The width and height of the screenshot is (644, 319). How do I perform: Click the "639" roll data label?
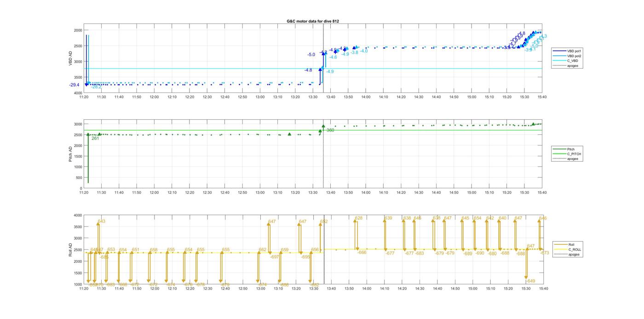pos(388,218)
